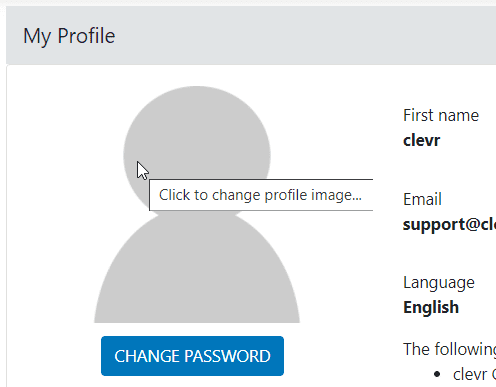496x387 pixels.
Task: Click the support@ email address value
Action: (449, 225)
